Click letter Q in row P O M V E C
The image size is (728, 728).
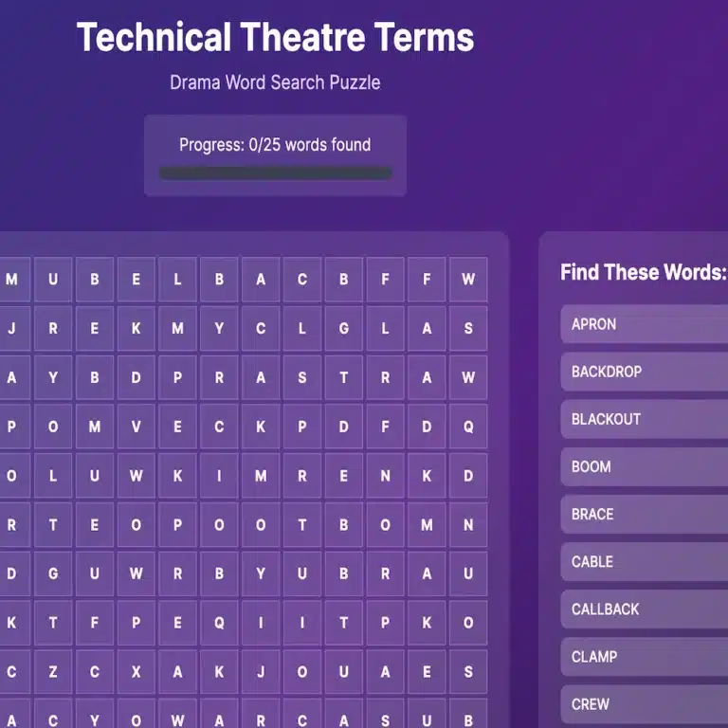tap(468, 427)
